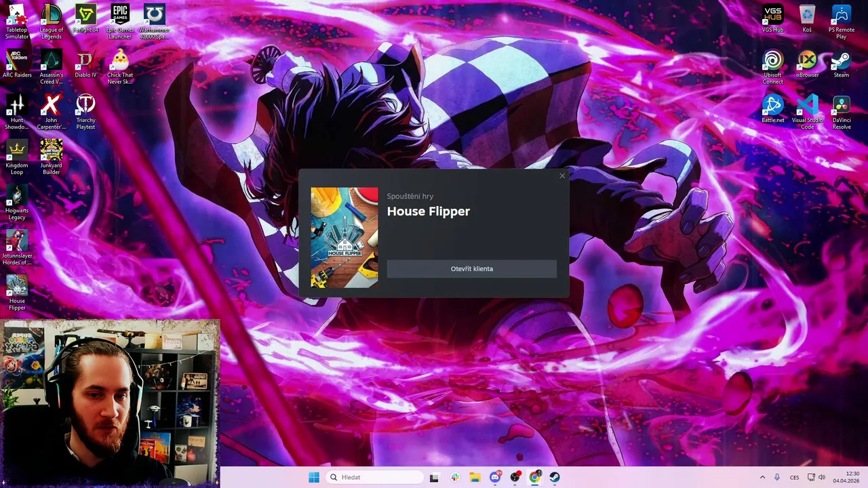Image resolution: width=868 pixels, height=488 pixels.
Task: Select the Tabletop Simulator desktop shortcut
Action: point(17,22)
